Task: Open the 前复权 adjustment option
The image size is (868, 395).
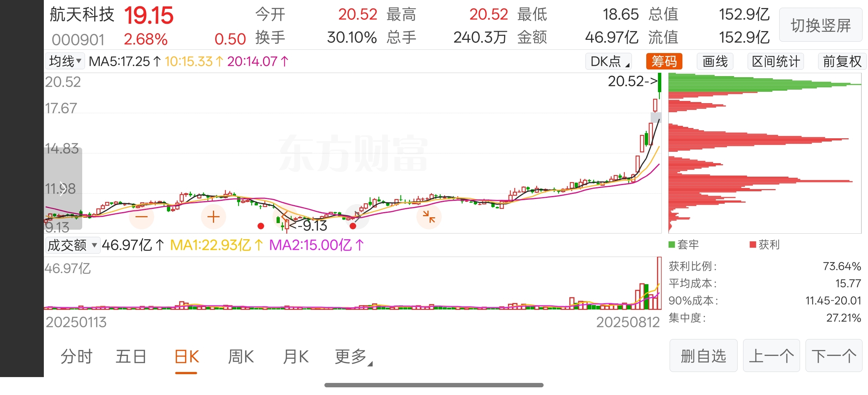Action: [x=842, y=61]
